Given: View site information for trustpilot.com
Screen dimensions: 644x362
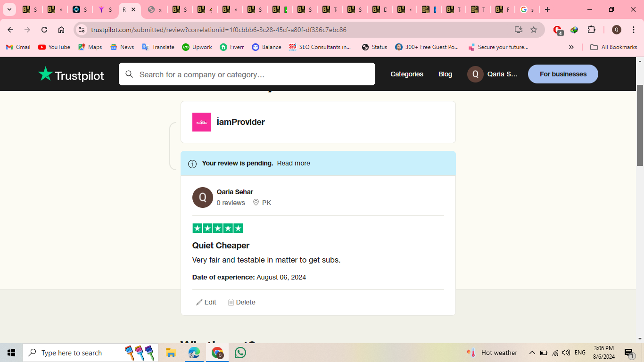Looking at the screenshot, I should tap(82, 30).
